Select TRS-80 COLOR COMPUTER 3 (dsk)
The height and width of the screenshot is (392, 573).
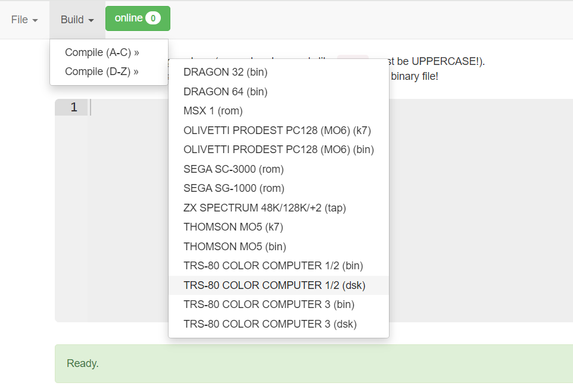[x=270, y=324]
